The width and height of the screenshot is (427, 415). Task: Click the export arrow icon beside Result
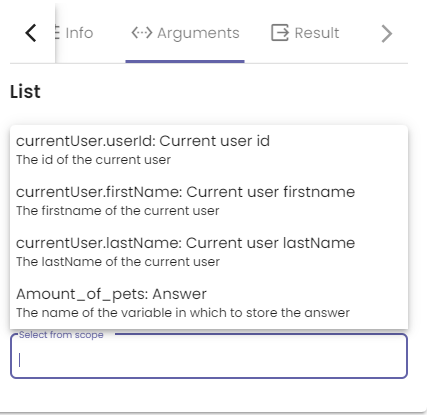pos(279,33)
